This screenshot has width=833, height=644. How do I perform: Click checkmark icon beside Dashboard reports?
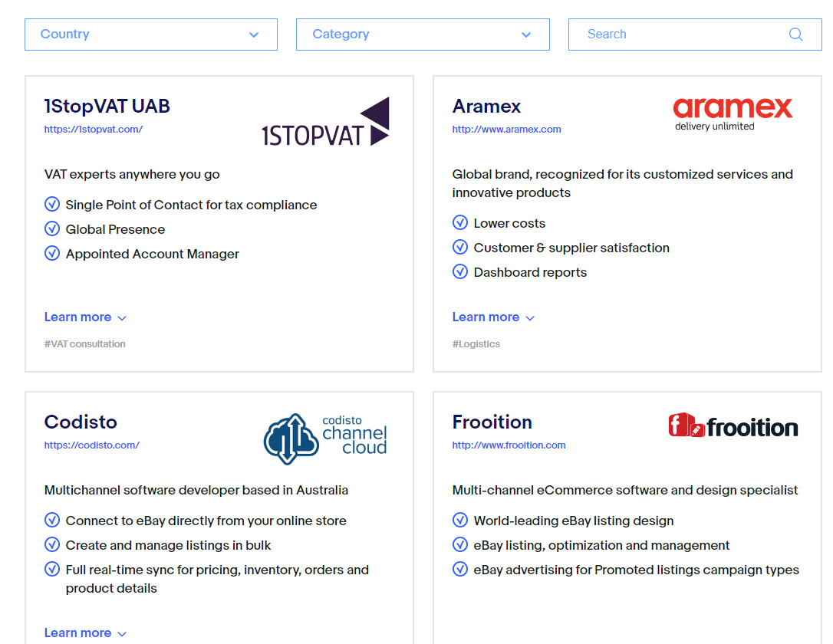click(x=460, y=271)
